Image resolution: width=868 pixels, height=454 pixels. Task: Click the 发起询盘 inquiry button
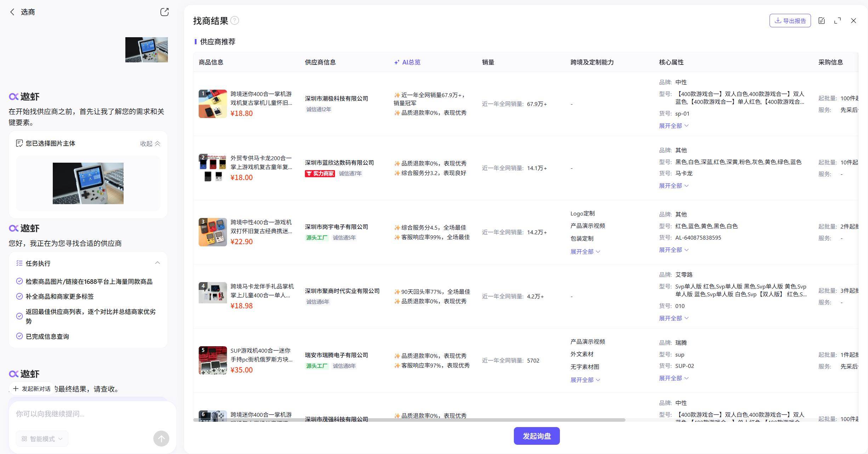point(537,436)
